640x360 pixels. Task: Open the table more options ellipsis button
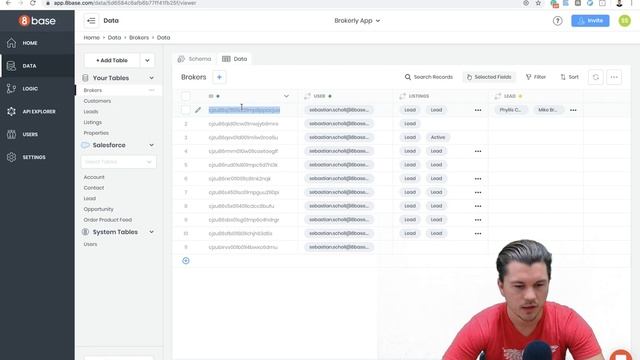(x=614, y=77)
